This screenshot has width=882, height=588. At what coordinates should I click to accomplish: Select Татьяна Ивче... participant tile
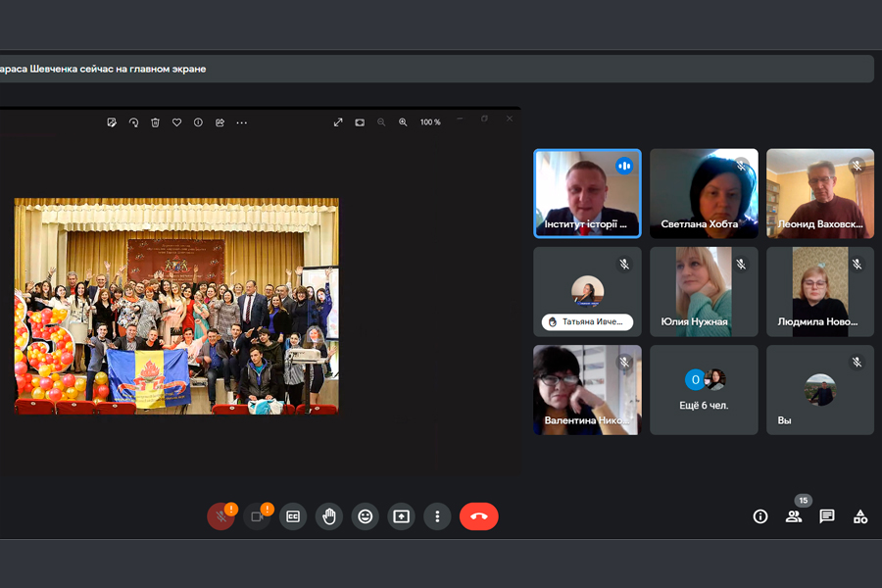pyautogui.click(x=587, y=291)
